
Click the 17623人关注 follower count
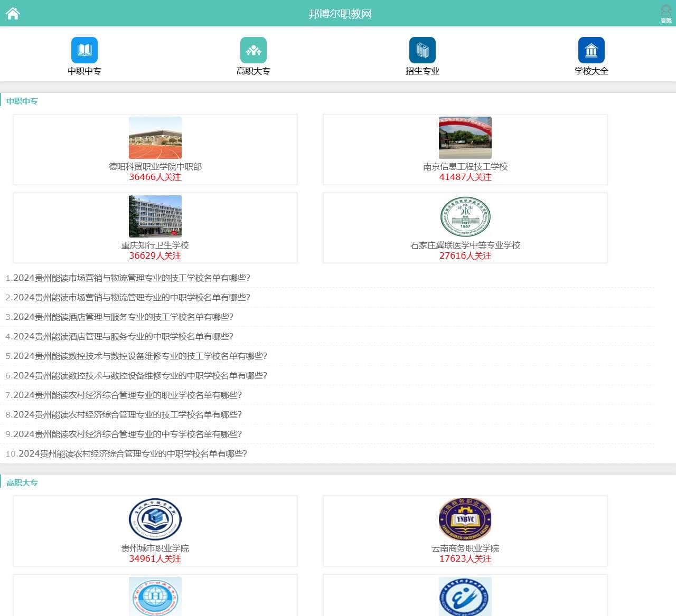tap(465, 559)
